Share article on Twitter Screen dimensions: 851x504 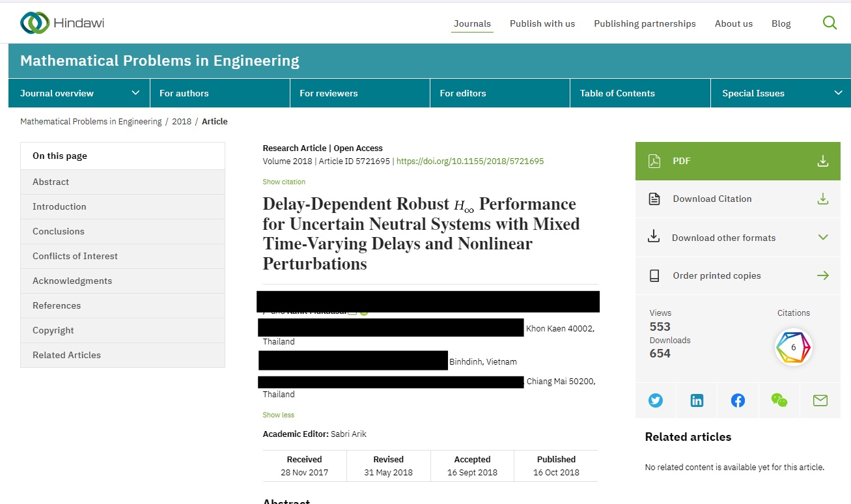[656, 400]
